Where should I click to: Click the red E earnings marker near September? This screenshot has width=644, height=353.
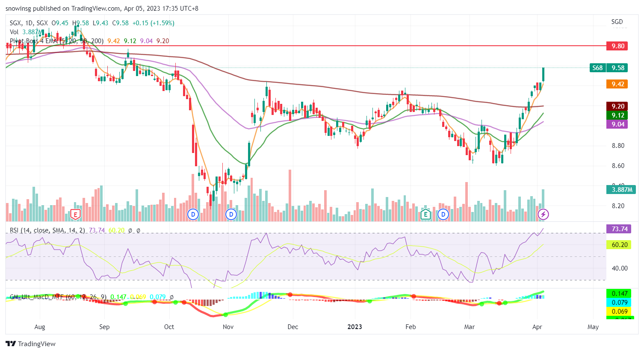(x=76, y=214)
